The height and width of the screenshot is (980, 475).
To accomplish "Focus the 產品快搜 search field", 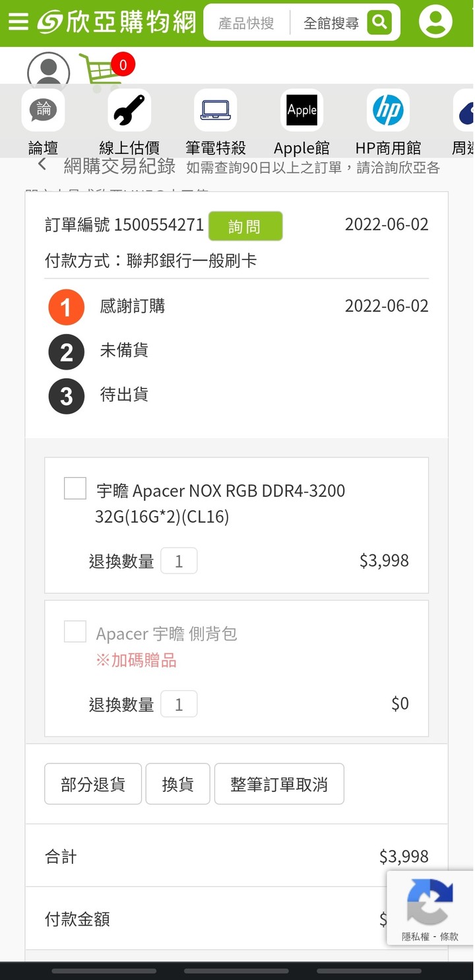I will pos(247,23).
